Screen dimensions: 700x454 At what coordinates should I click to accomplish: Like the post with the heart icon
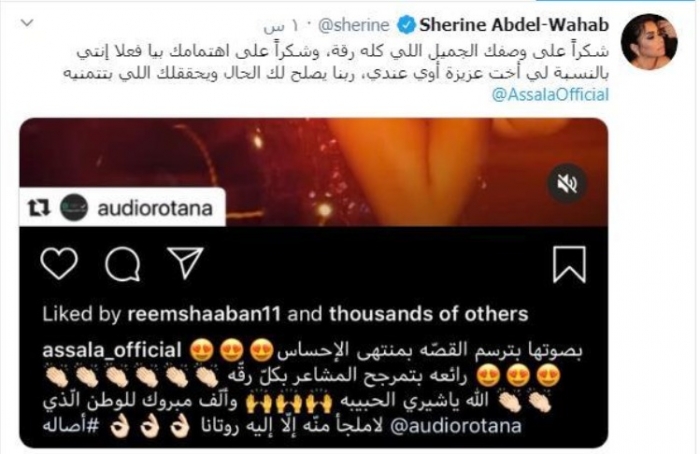tap(59, 263)
